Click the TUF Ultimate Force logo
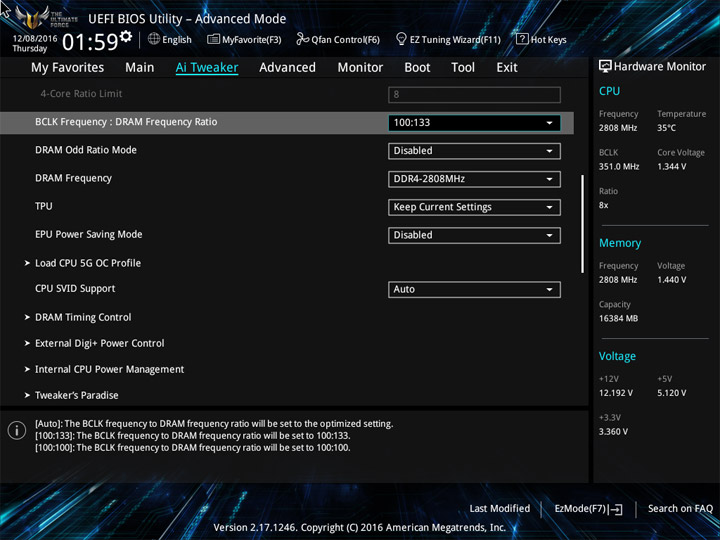 tap(46, 18)
